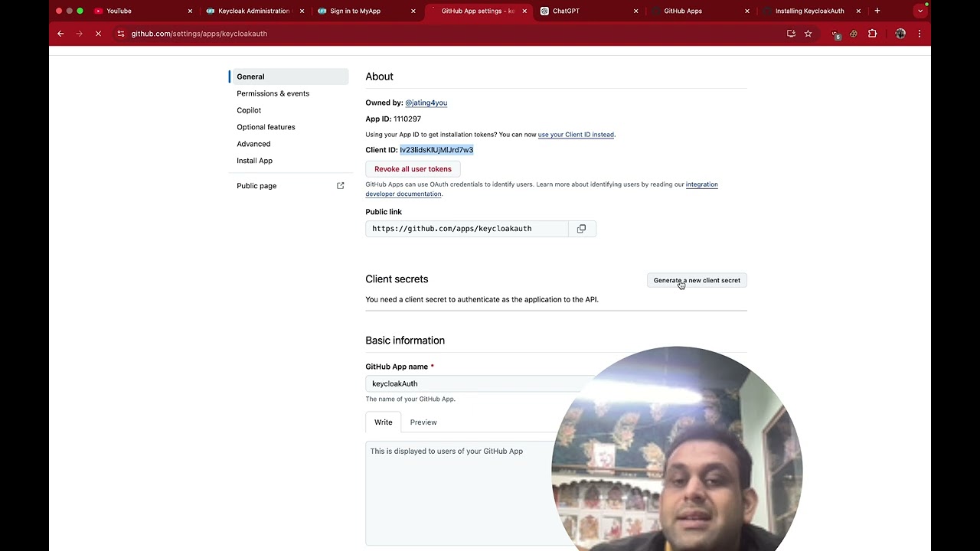Open Chrome three-dot menu
Screen dimensions: 980x551
[920, 34]
